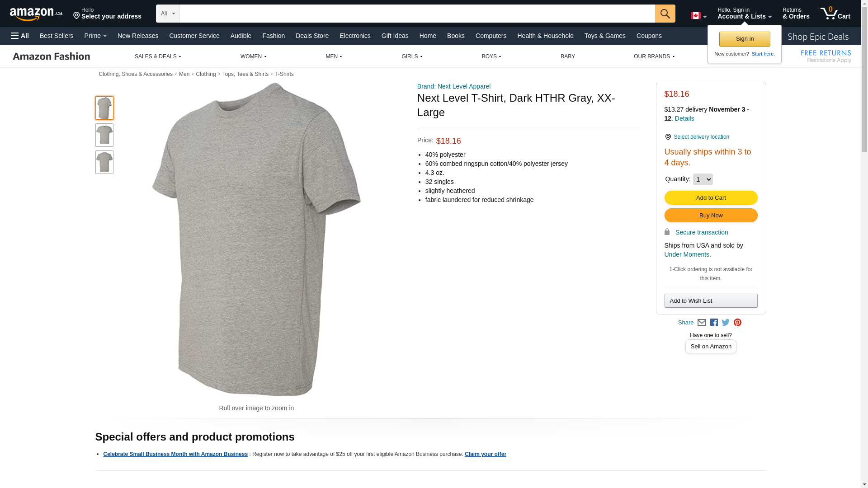Click the Add to Wish List button
Viewport: 868px width, 488px height.
click(x=711, y=301)
